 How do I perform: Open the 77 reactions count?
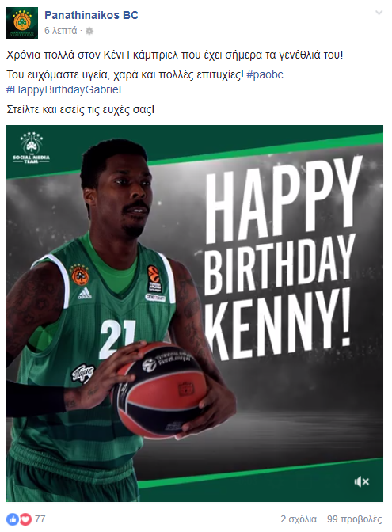(x=40, y=519)
